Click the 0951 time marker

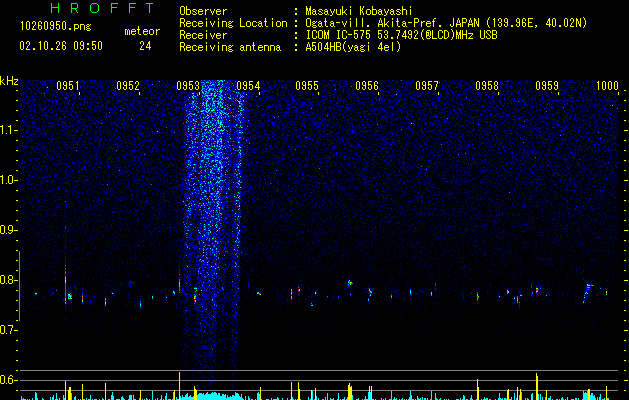(68, 86)
